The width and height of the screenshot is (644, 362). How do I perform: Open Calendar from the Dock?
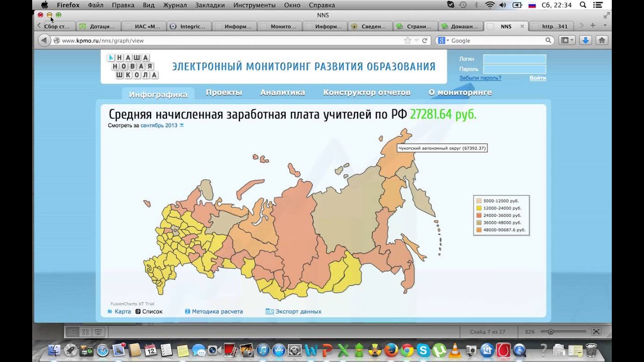click(x=150, y=349)
